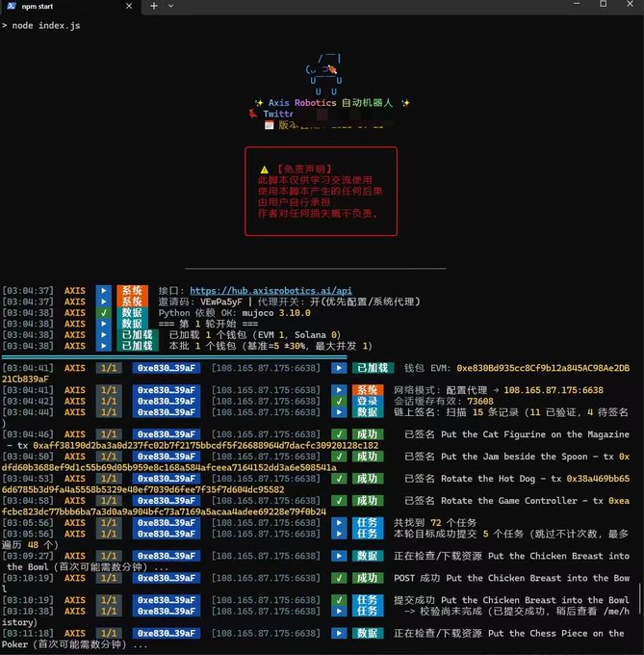Click the robot ASCII art logo
Screen dimensions: 644x655
(323, 75)
